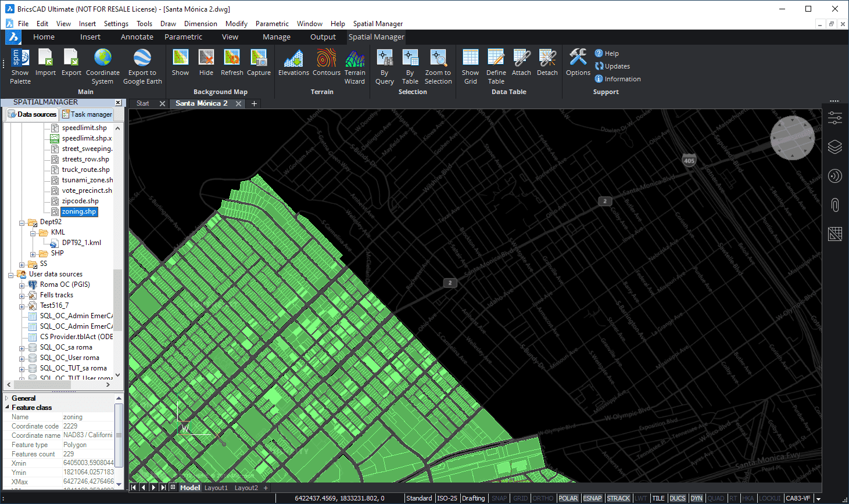Select the truck_route.shp file
The image size is (849, 504).
86,170
